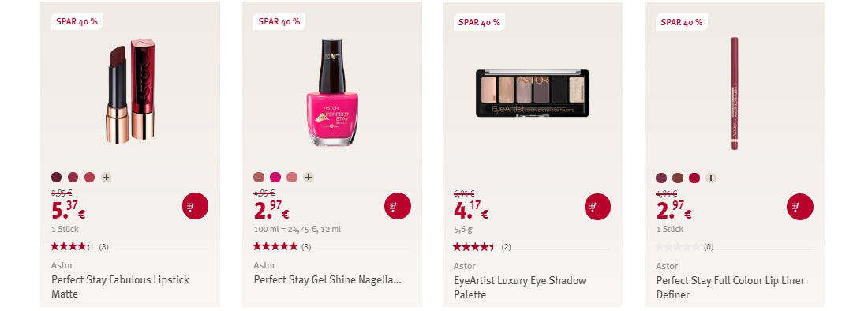Add Gel Shine nail polish to cart
Screen dimensions: 868x311
point(398,206)
